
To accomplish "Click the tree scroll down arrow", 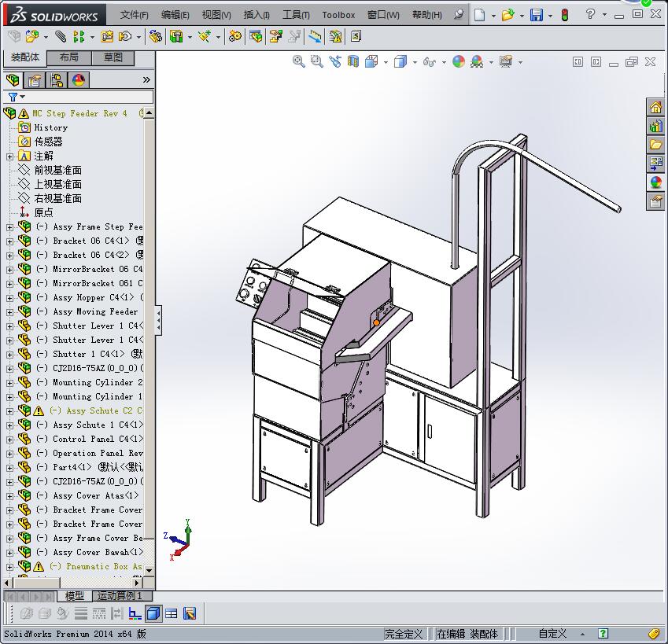I will pyautogui.click(x=149, y=570).
